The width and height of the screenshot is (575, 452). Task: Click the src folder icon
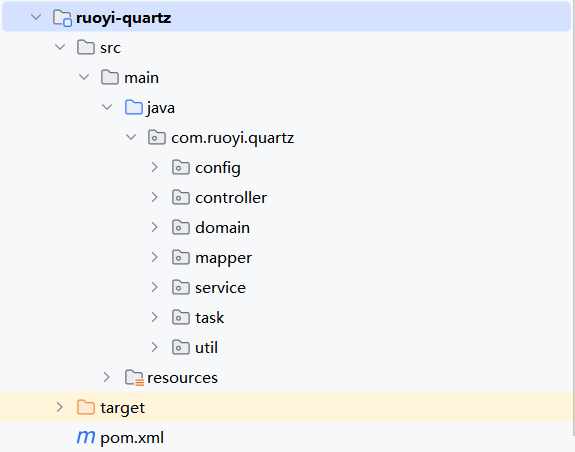point(86,47)
